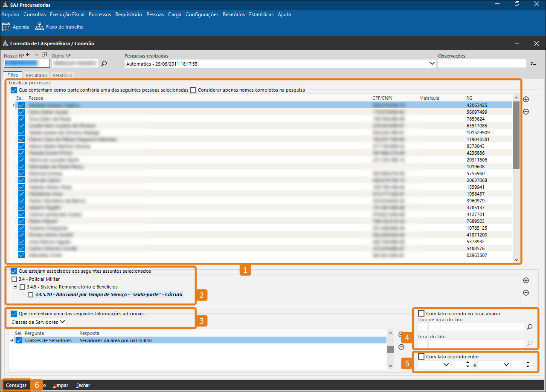Open the end date dropdown after the 'e' label
546x392 pixels.
[x=506, y=365]
